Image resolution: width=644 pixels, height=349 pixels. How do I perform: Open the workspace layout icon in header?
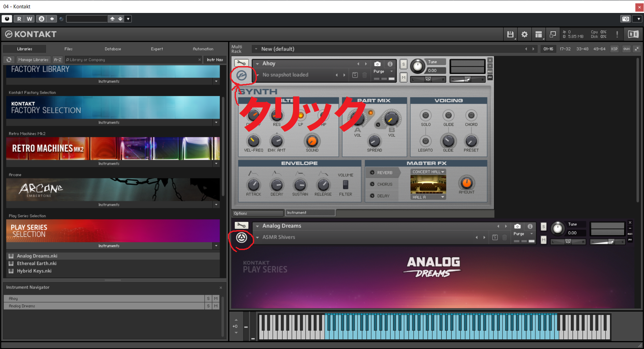coord(539,34)
